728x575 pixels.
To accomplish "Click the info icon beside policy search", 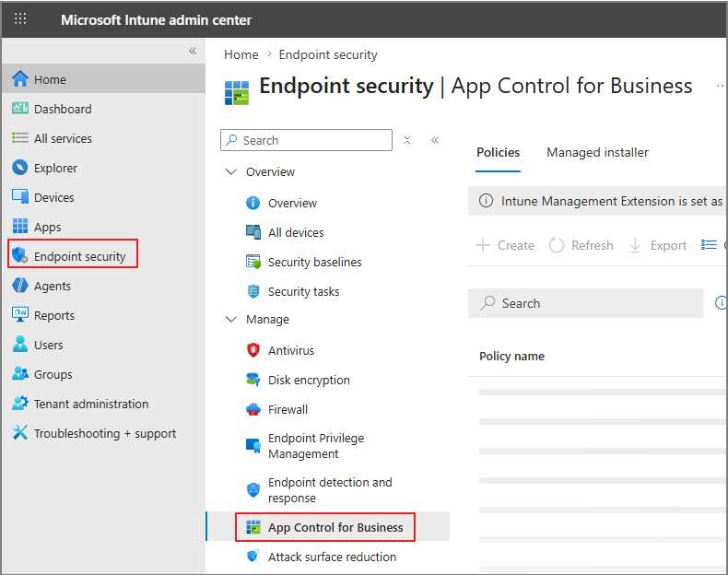I will click(721, 302).
